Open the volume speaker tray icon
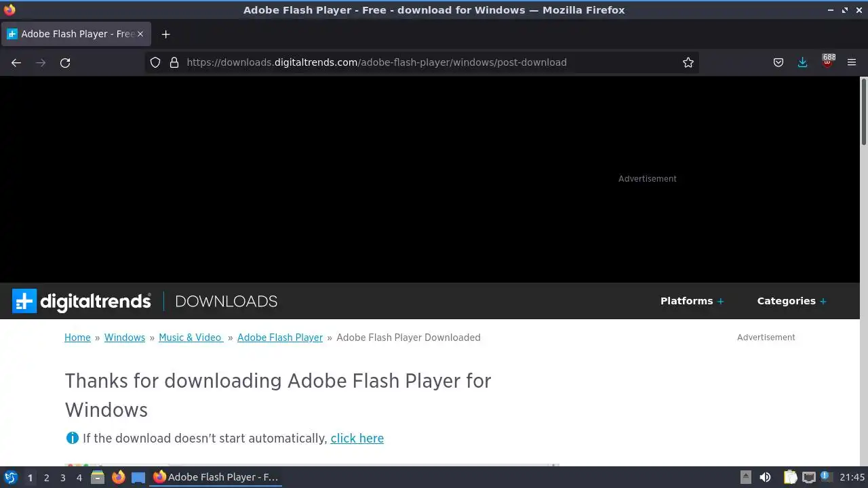The height and width of the screenshot is (488, 868). point(766,477)
